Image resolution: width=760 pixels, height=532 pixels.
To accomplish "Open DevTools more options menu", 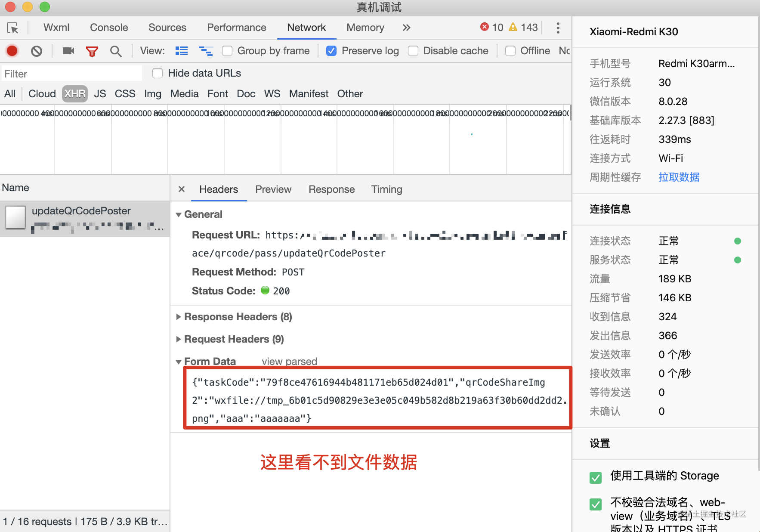I will click(x=558, y=27).
